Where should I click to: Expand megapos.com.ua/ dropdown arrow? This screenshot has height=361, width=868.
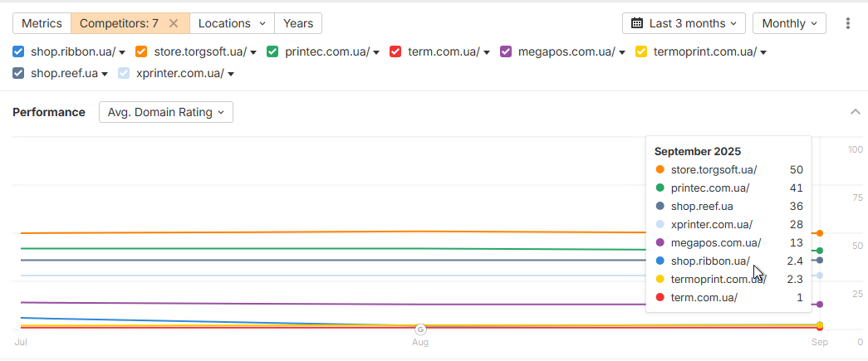pyautogui.click(x=622, y=52)
